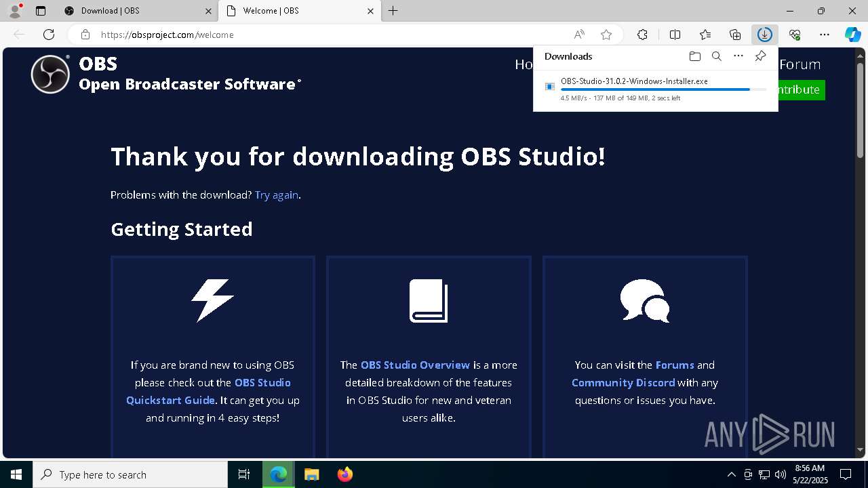Open the Windows Start menu
The image size is (868, 488).
pos(16,474)
